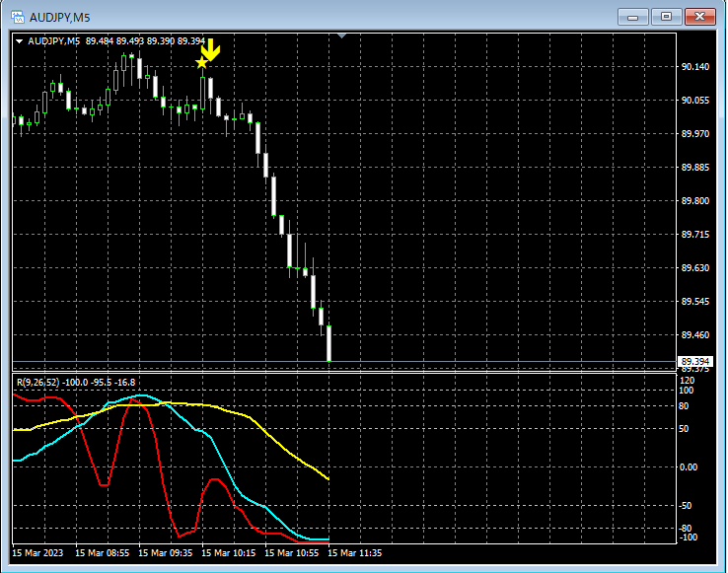
Task: Click the OHLC values text in chart header
Action: tap(145, 41)
